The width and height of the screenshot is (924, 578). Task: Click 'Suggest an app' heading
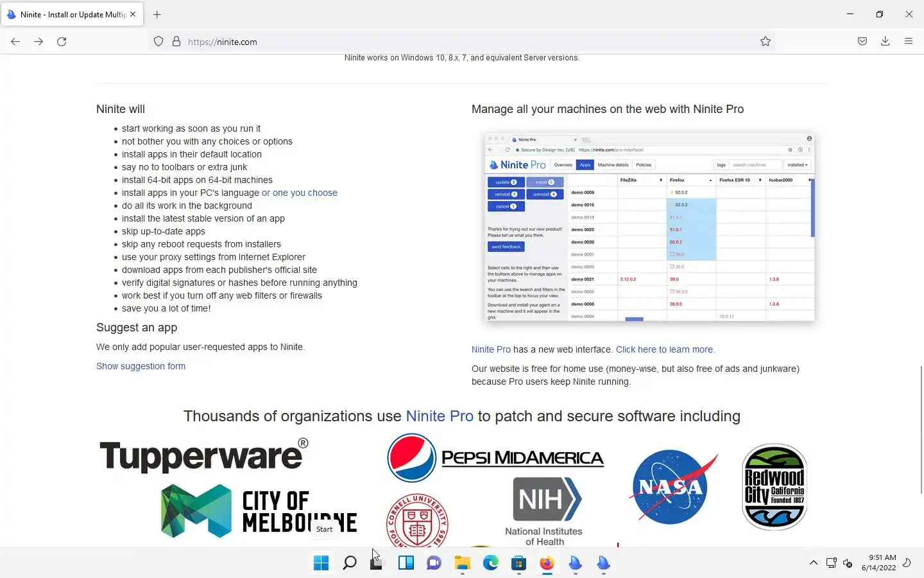click(x=137, y=328)
